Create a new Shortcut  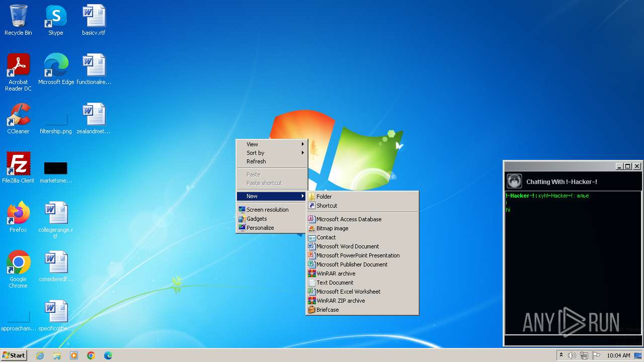[362, 206]
